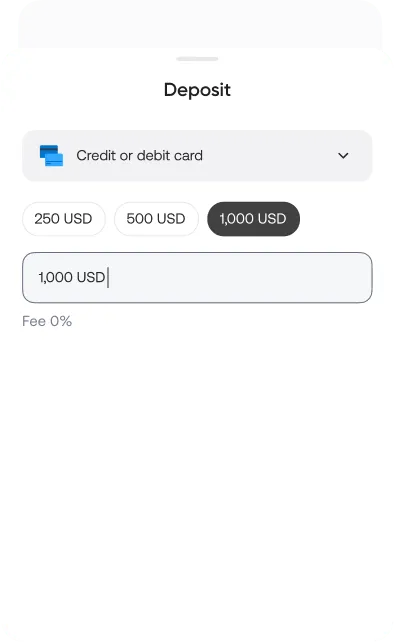This screenshot has height=642, width=394.
Task: Click the front card of the stacked cards icon
Action: (54, 160)
